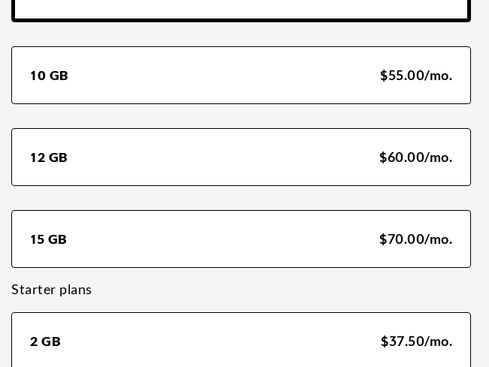
Task: Click the $55.00/mo. price text
Action: [x=416, y=76]
